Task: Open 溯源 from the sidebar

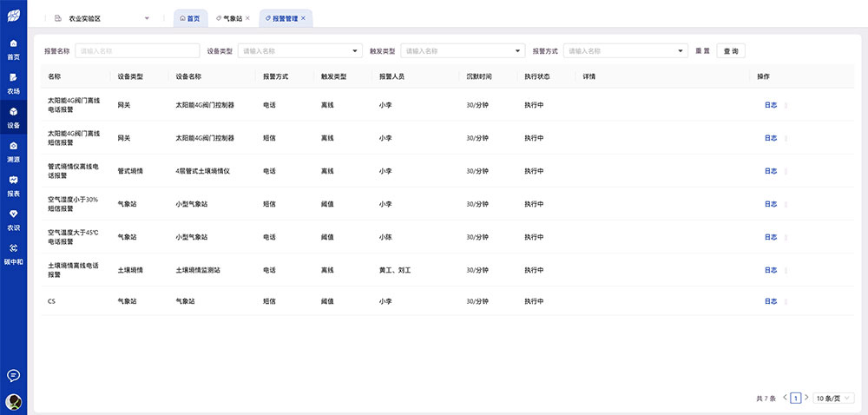Action: point(13,151)
